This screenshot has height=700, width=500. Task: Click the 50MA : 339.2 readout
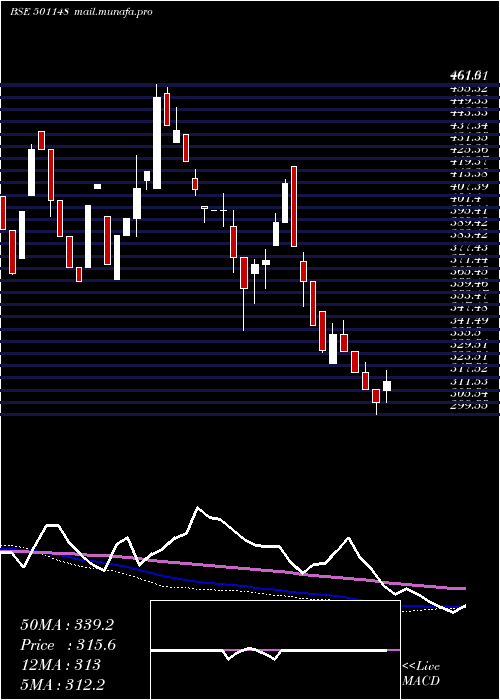tap(67, 625)
